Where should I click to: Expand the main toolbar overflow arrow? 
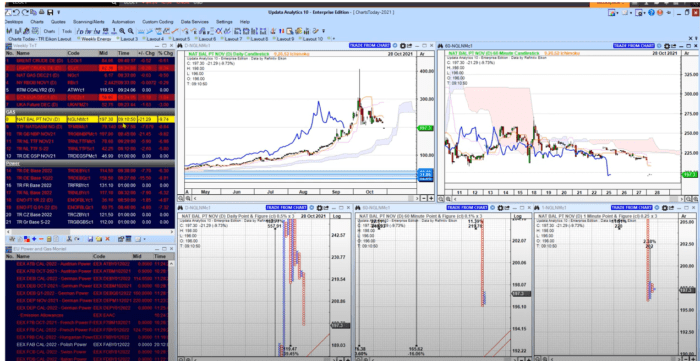(x=323, y=31)
